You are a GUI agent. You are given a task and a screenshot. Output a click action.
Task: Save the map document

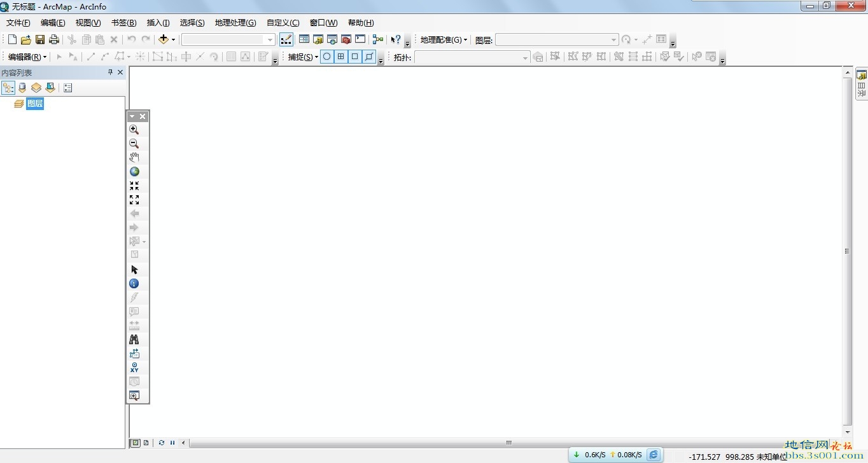click(40, 39)
